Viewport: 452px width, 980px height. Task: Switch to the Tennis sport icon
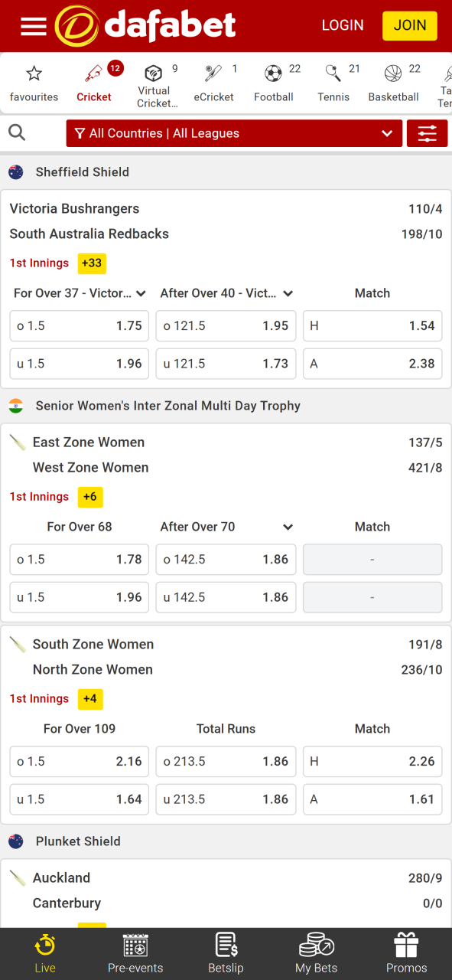point(332,82)
